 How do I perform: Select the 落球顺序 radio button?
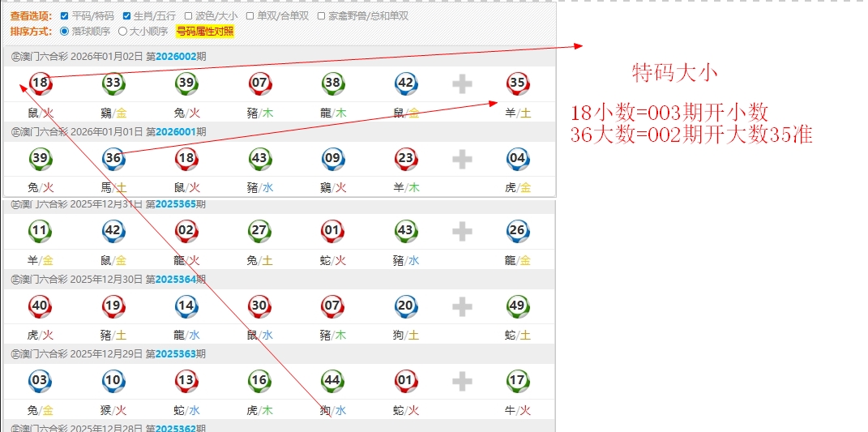pyautogui.click(x=65, y=32)
